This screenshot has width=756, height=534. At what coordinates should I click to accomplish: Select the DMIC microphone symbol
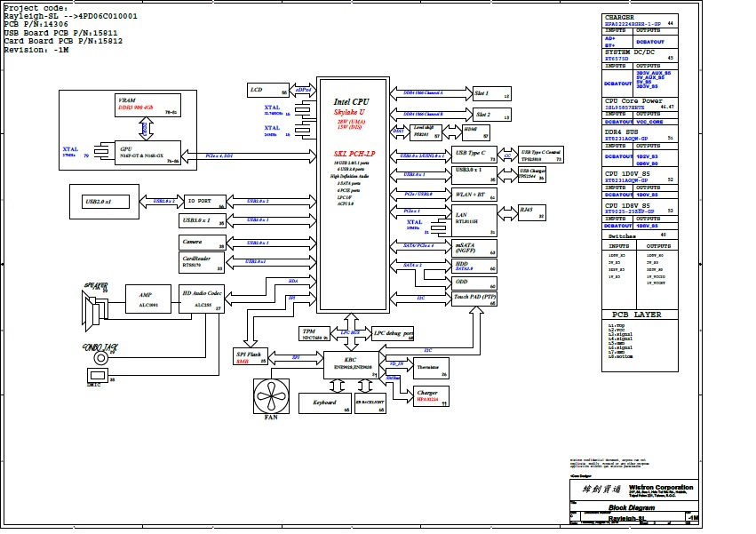98,375
